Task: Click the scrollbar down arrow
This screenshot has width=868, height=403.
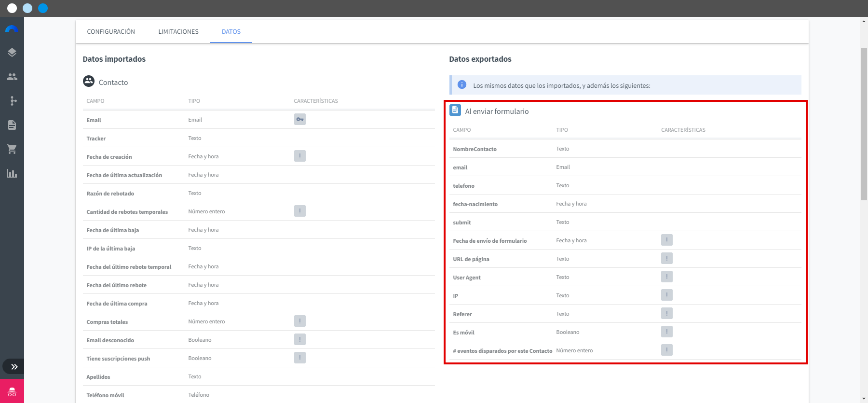Action: click(864, 399)
